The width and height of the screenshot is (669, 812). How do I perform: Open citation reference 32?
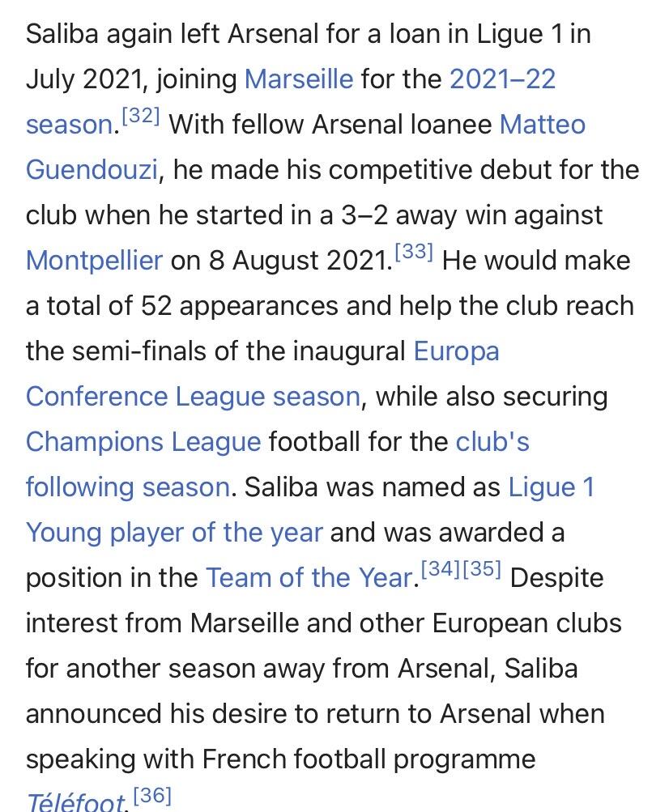pyautogui.click(x=140, y=117)
